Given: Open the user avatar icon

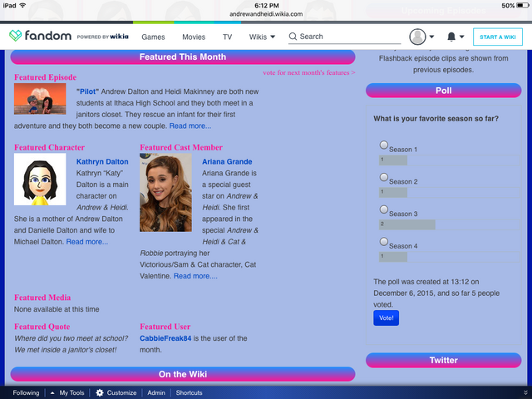Looking at the screenshot, I should coord(417,37).
